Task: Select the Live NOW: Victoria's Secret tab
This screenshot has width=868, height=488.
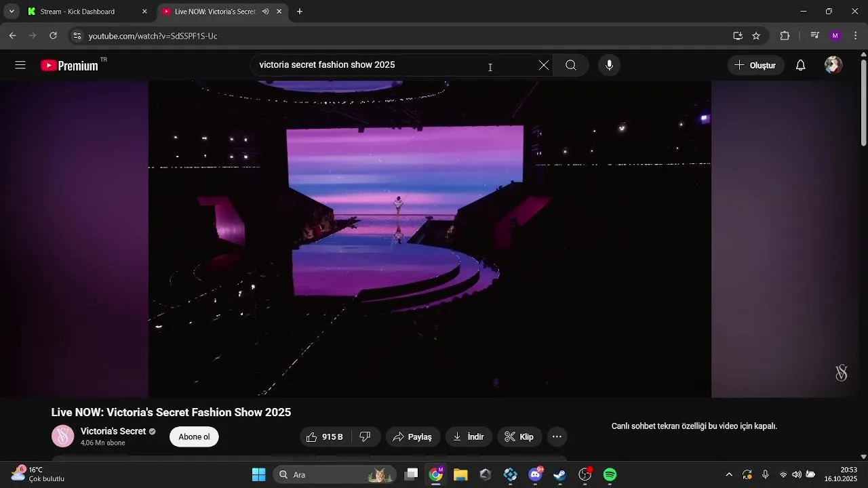Action: click(x=214, y=12)
